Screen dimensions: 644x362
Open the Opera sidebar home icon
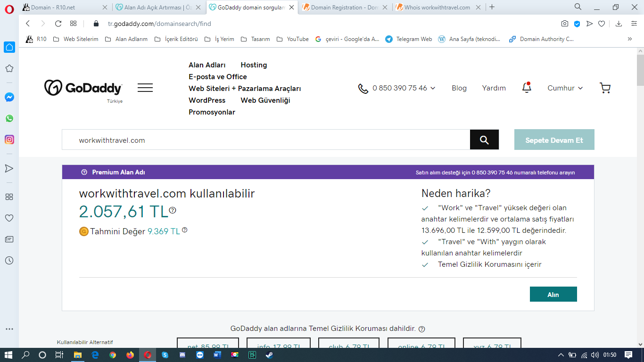pos(9,47)
